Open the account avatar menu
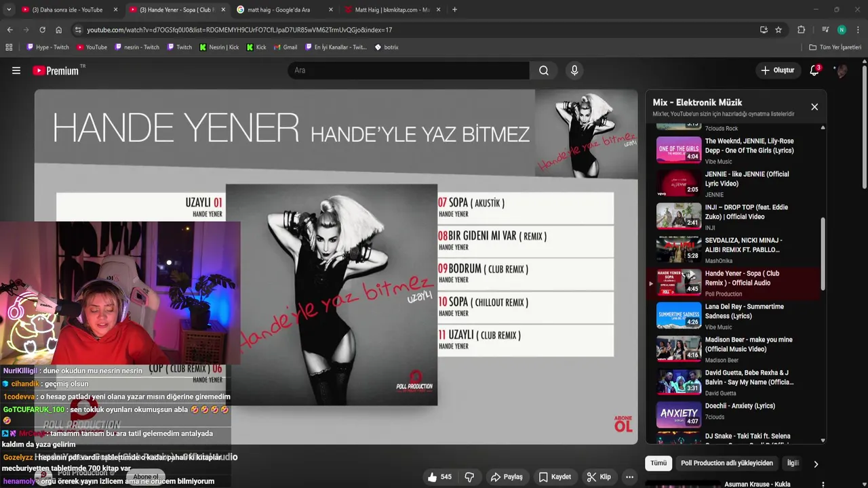 (841, 70)
